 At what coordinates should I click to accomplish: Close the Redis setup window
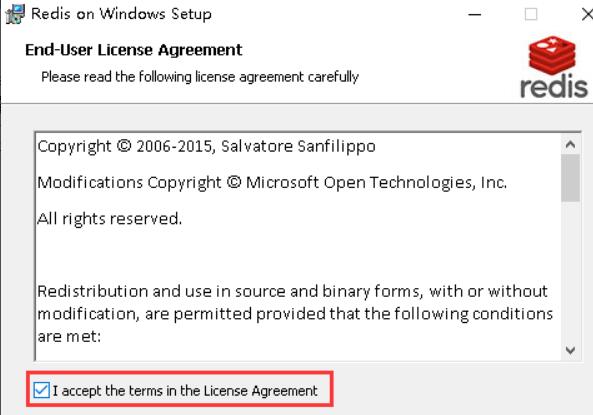pos(587,14)
